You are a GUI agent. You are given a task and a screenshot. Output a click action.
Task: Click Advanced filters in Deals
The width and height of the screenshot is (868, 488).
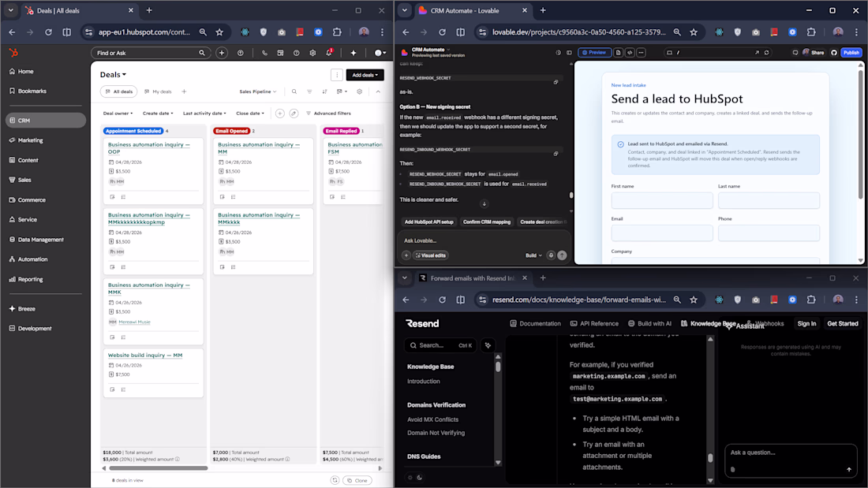[328, 114]
